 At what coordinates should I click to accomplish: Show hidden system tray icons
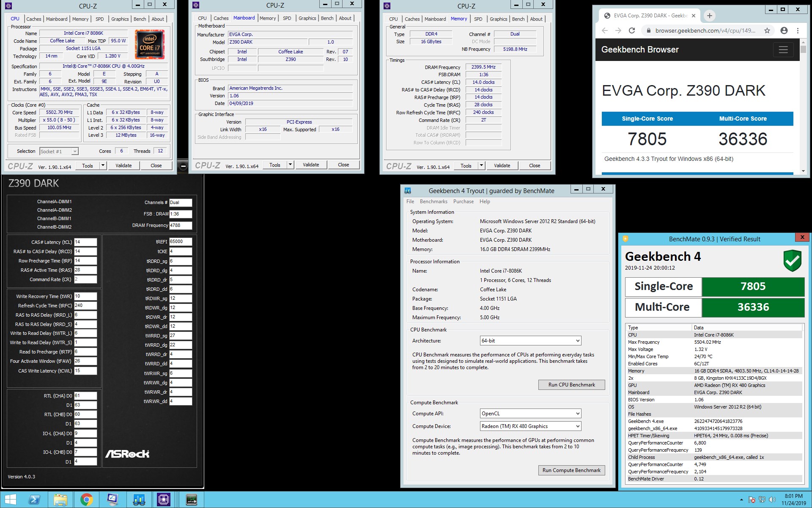741,500
